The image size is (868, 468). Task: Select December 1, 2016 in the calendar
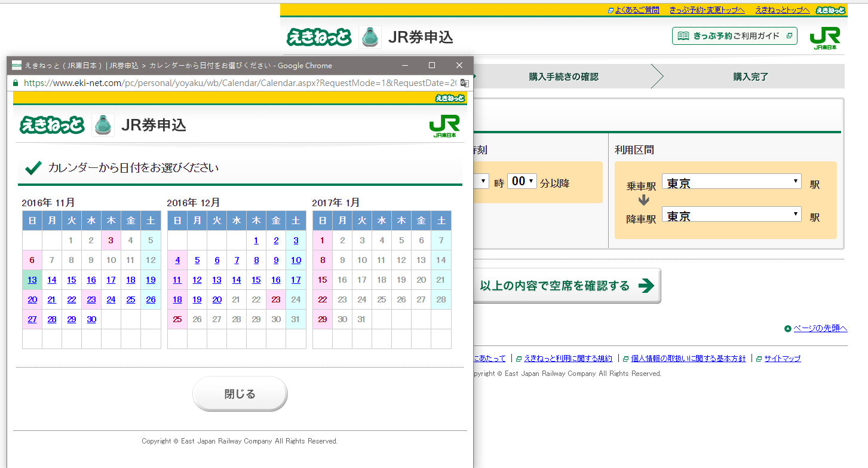point(256,240)
